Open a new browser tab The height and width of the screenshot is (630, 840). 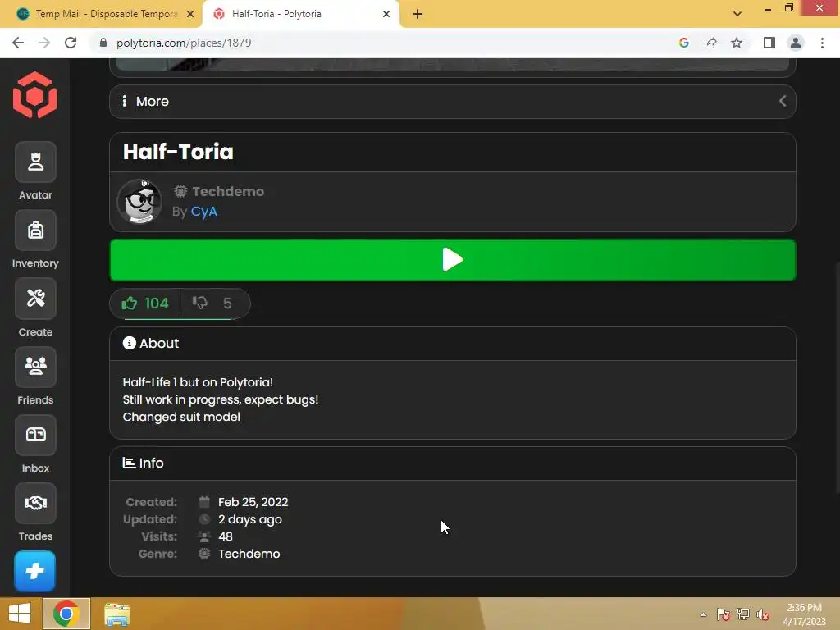[418, 14]
